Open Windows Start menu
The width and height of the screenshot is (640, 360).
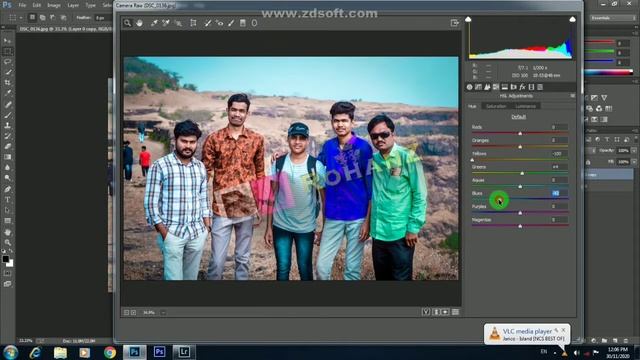pyautogui.click(x=10, y=352)
